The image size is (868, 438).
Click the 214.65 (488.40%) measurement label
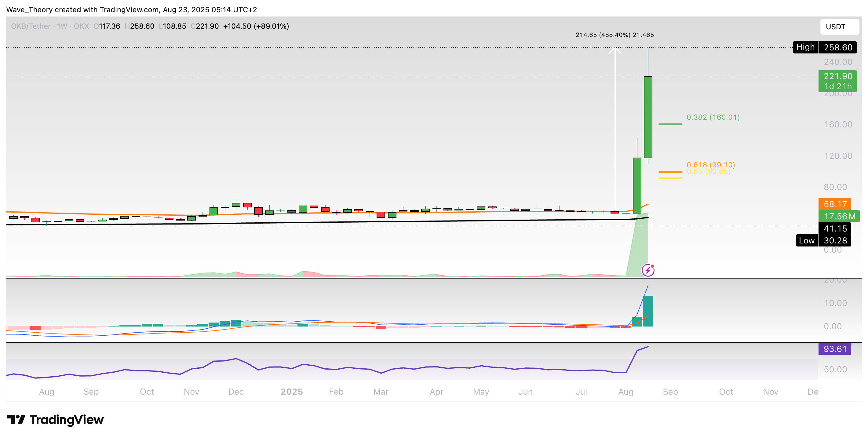click(x=614, y=35)
